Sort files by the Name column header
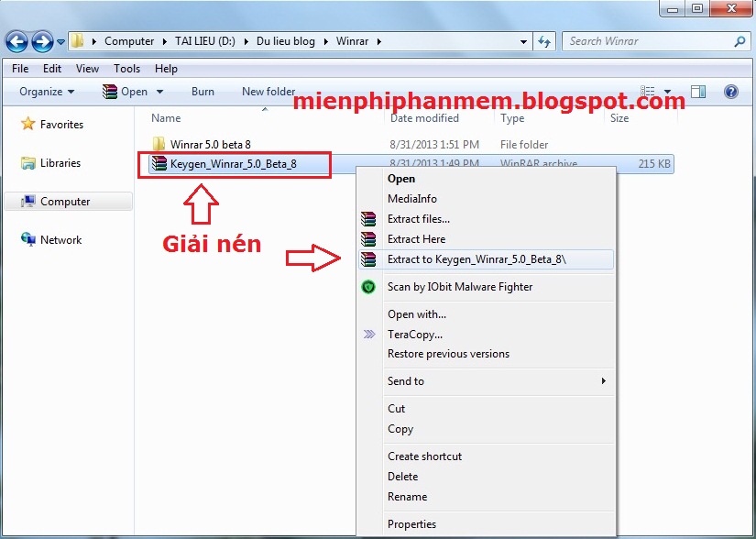756x539 pixels. tap(165, 117)
